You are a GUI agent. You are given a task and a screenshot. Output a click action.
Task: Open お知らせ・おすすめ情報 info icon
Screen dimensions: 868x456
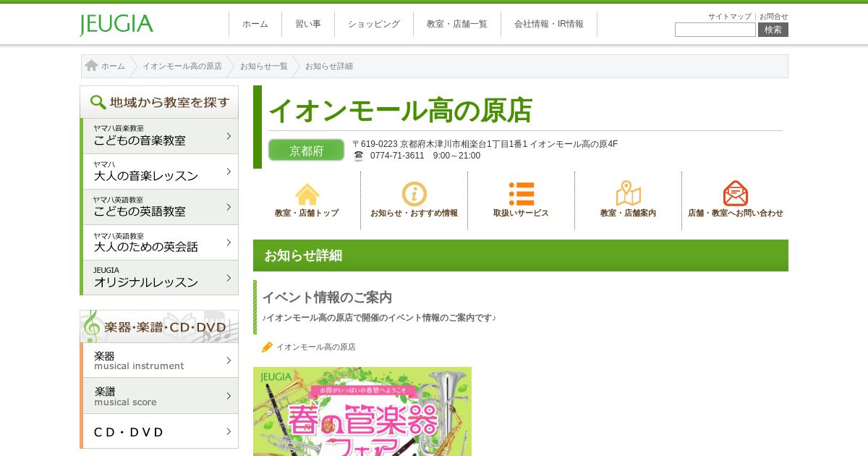tap(414, 194)
